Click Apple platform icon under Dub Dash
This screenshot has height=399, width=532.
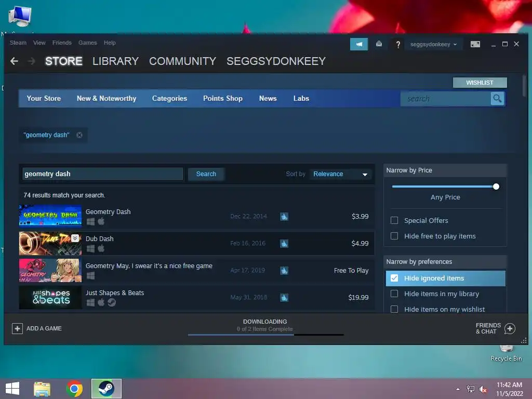click(101, 249)
